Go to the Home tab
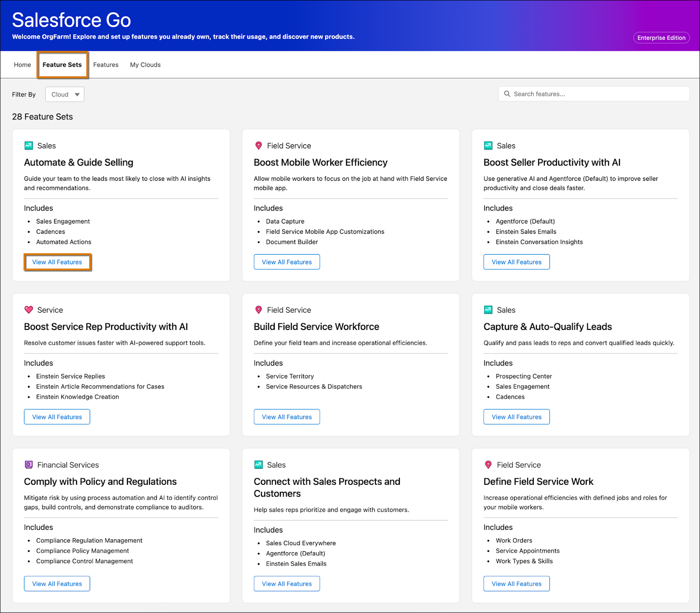700x613 pixels. point(22,65)
